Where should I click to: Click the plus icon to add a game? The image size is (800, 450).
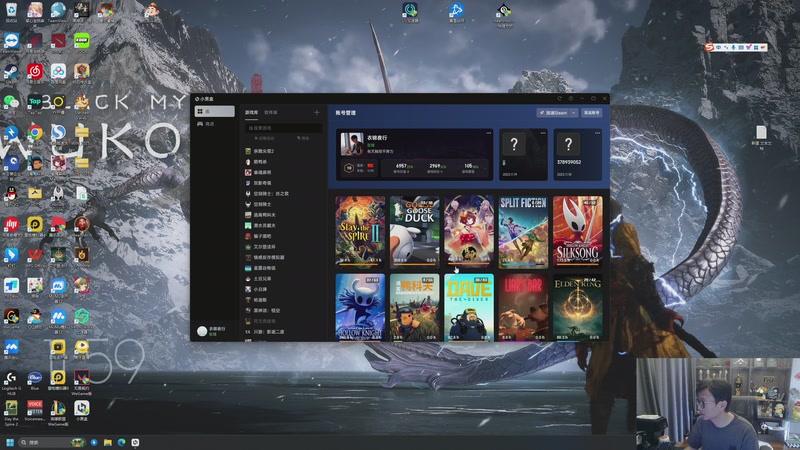tap(317, 112)
